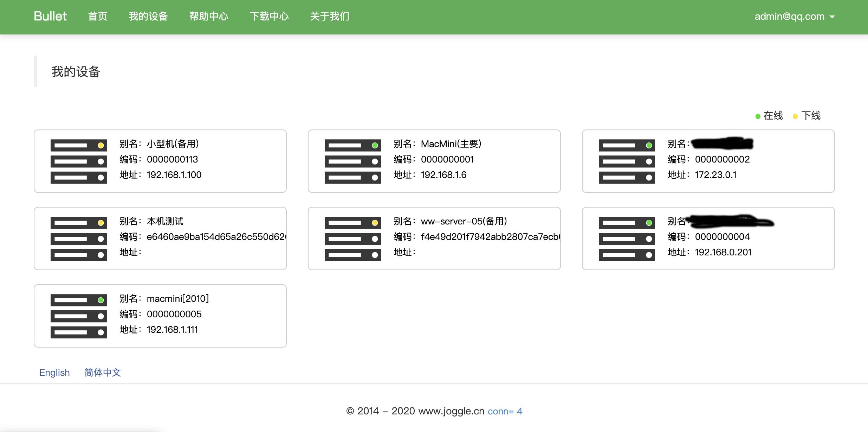The image size is (868, 432).
Task: Click server icon for 本机测试 device
Action: (x=78, y=239)
